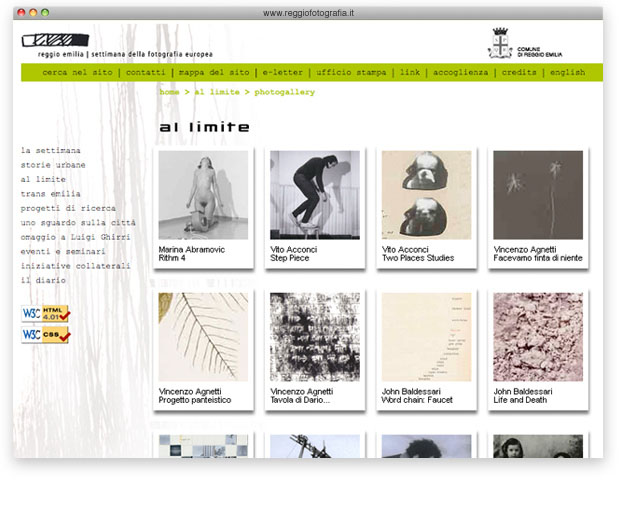The image size is (619, 523).
Task: Open 'la settimana' in sidebar
Action: click(51, 150)
